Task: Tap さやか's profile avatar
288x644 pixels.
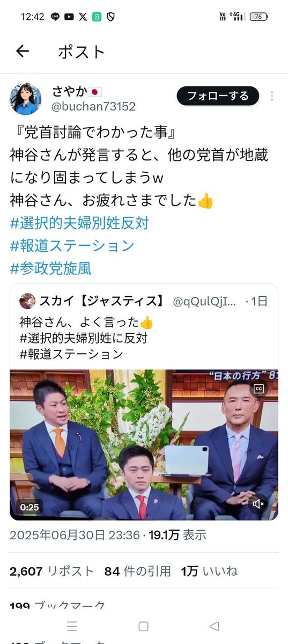Action: (25, 99)
